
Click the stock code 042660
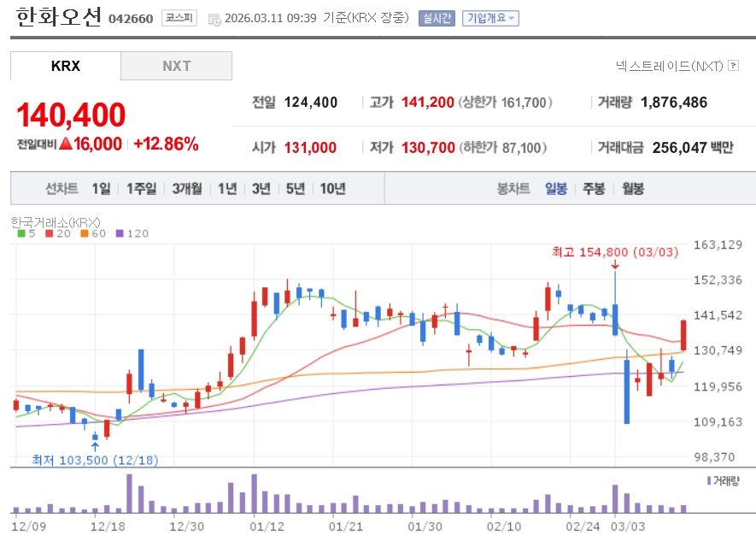point(131,19)
